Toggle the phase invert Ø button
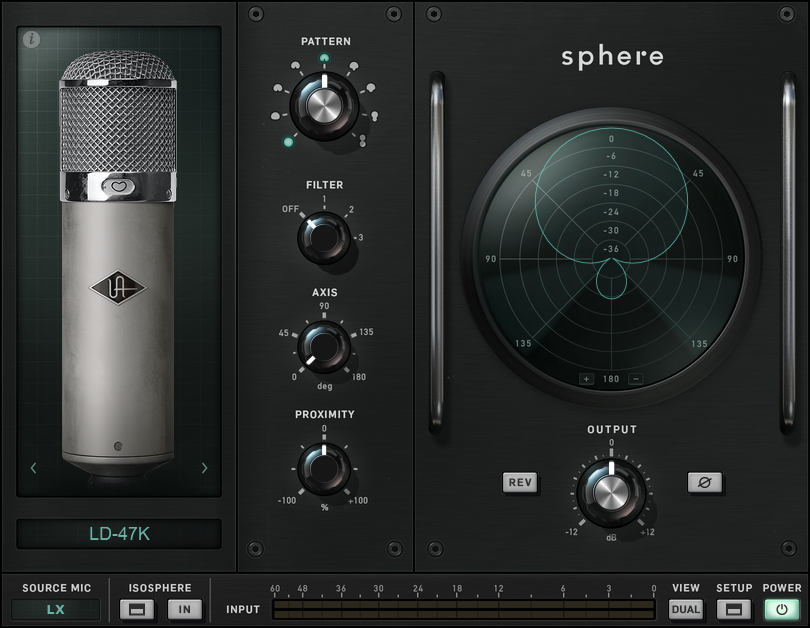The width and height of the screenshot is (810, 628). (704, 482)
